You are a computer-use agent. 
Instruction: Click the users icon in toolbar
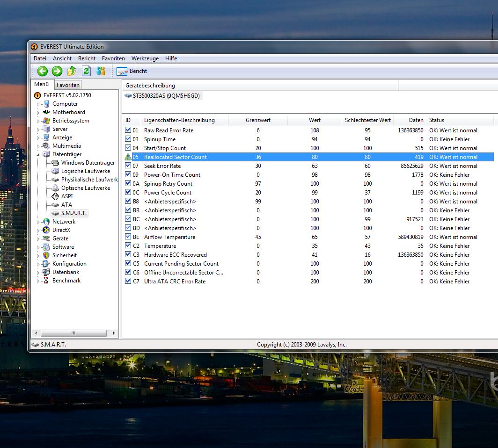101,71
